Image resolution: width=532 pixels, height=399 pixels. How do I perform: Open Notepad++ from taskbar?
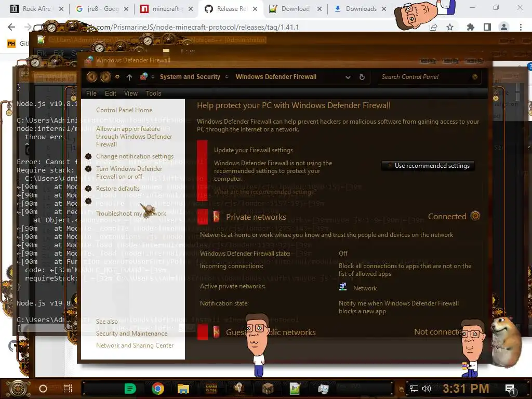pos(295,389)
